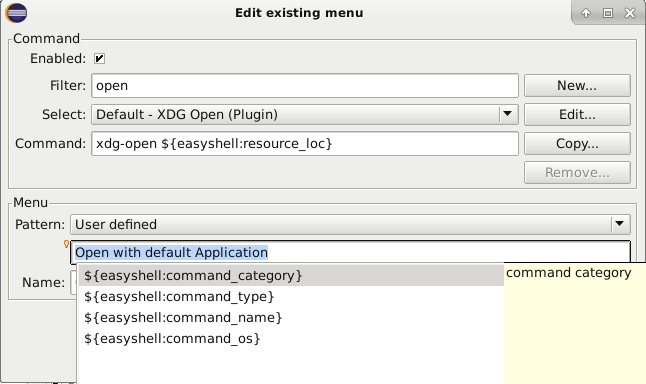Click the Select: label
646x384 pixels.
[x=64, y=114]
